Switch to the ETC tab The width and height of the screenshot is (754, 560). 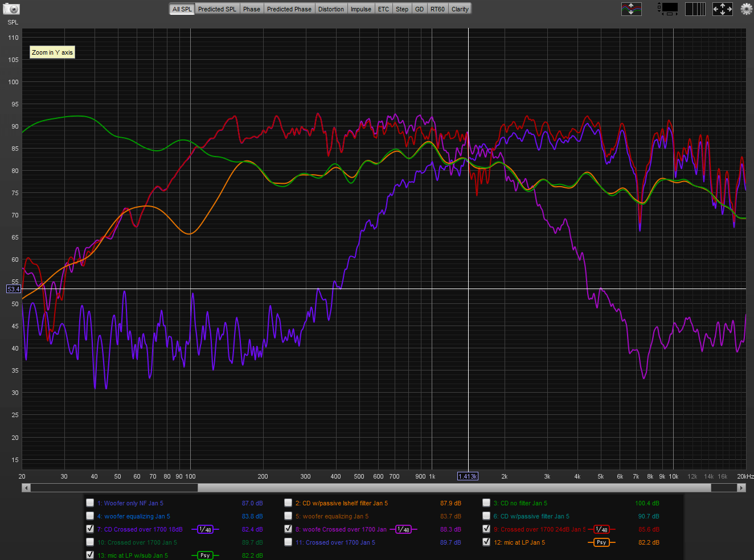[384, 9]
